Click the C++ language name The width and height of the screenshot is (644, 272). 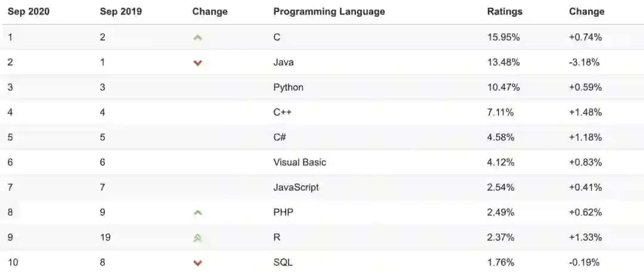pyautogui.click(x=283, y=112)
